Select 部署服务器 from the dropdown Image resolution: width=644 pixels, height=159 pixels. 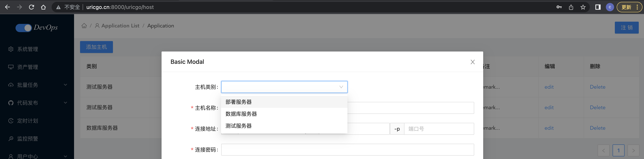[238, 102]
